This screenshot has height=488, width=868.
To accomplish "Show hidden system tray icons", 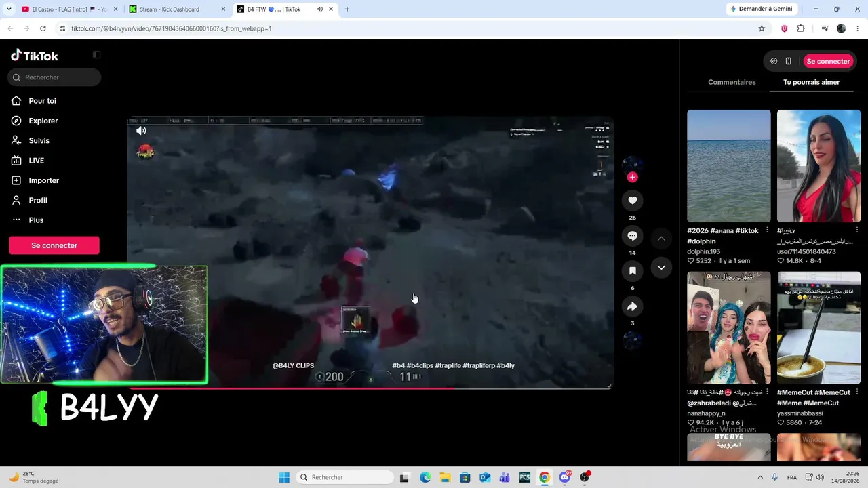I will pos(760,477).
